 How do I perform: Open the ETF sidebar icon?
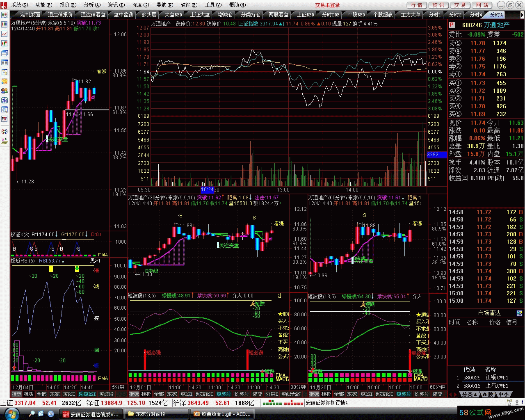tap(5, 119)
